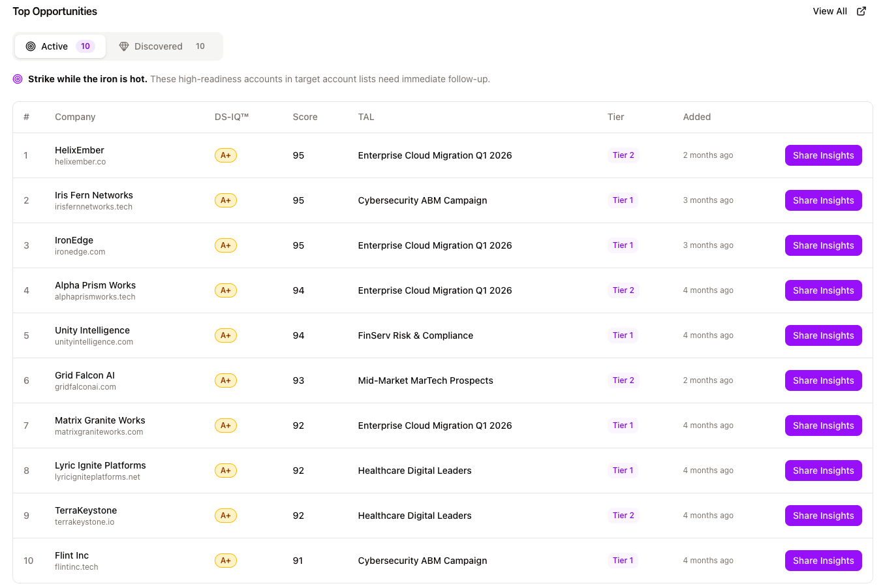The width and height of the screenshot is (883, 588).
Task: Click the count on Discovered tab
Action: coord(200,46)
